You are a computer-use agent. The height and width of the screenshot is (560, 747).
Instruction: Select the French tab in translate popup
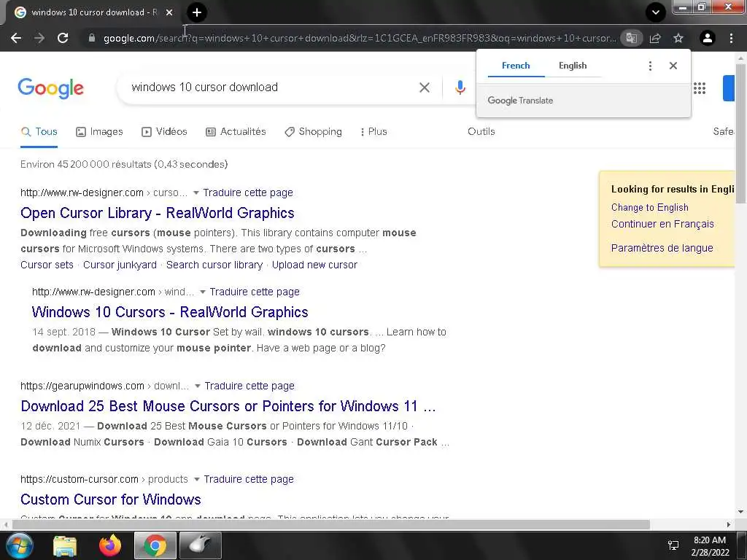(x=516, y=66)
